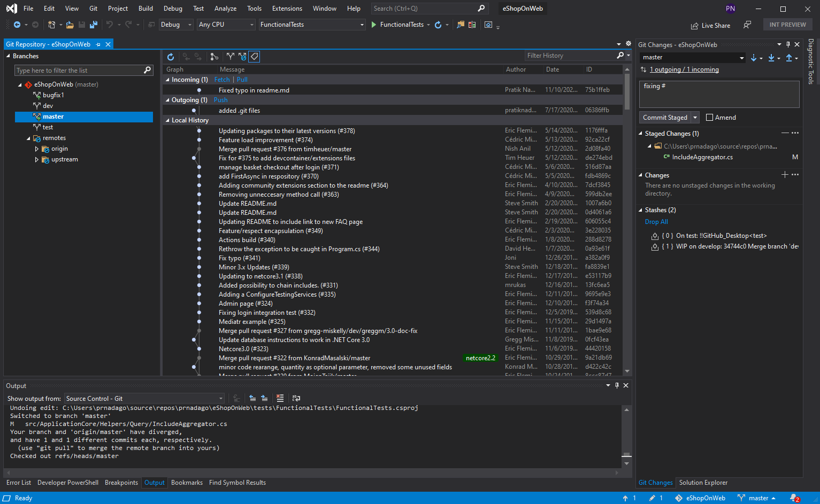
Task: Click the commit message box with 'fixing #'
Action: click(719, 94)
